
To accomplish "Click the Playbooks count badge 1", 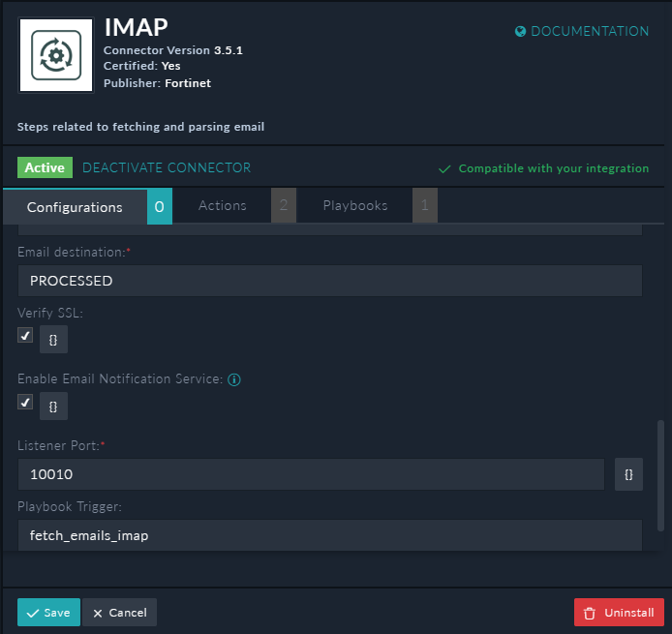I will (x=425, y=205).
